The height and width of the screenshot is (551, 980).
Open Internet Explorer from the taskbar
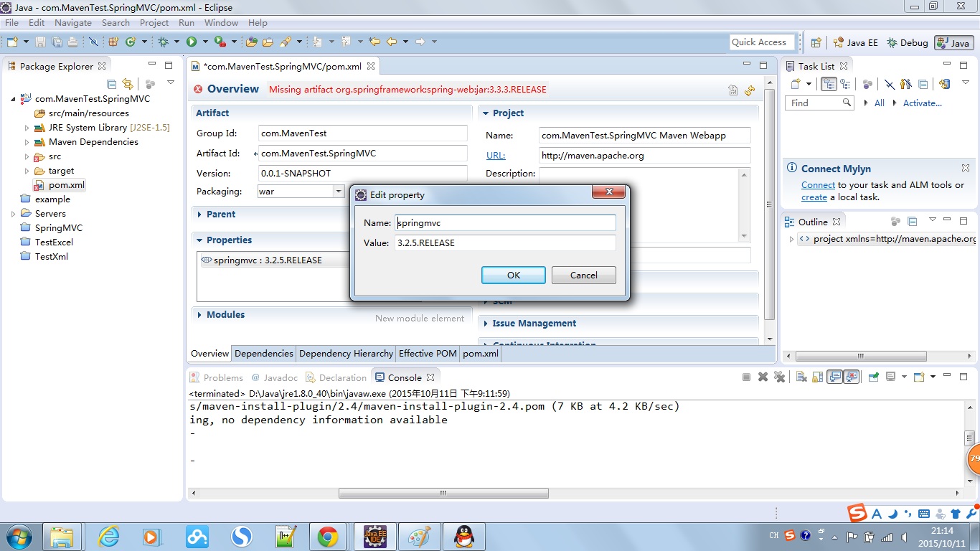108,536
